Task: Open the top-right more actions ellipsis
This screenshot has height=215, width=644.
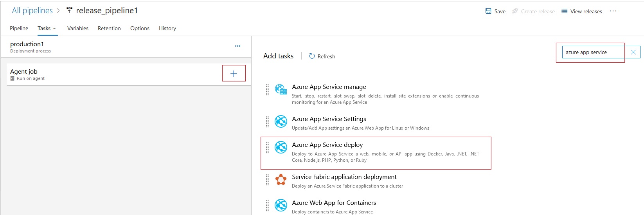Action: (613, 11)
